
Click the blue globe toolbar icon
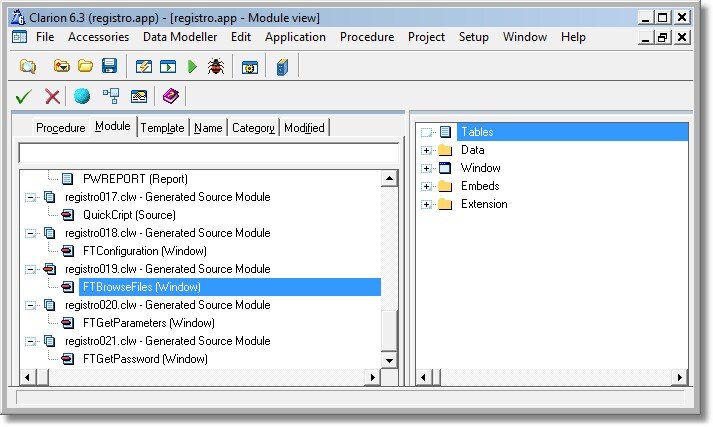pyautogui.click(x=82, y=96)
